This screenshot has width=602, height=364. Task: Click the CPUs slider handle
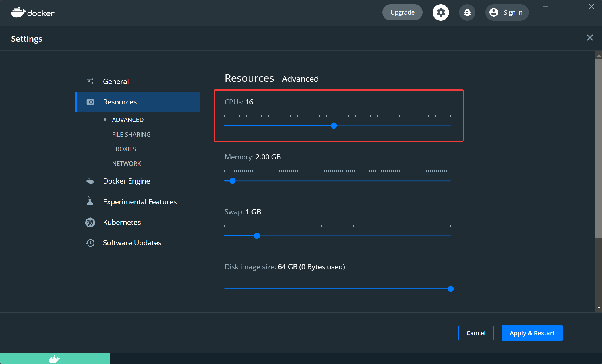click(334, 126)
